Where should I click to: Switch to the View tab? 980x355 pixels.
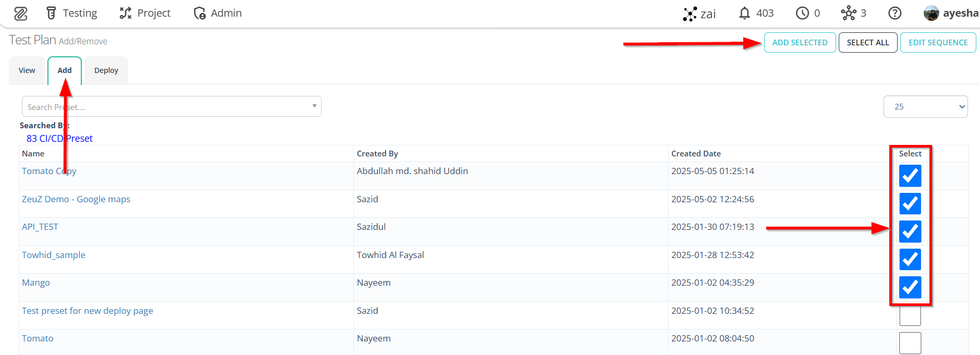tap(27, 70)
